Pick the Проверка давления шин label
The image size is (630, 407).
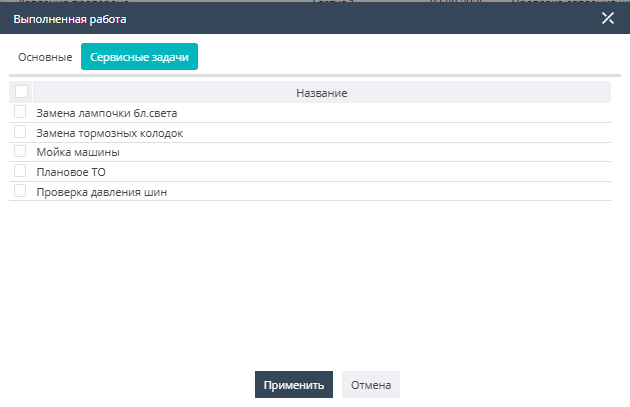coord(102,192)
